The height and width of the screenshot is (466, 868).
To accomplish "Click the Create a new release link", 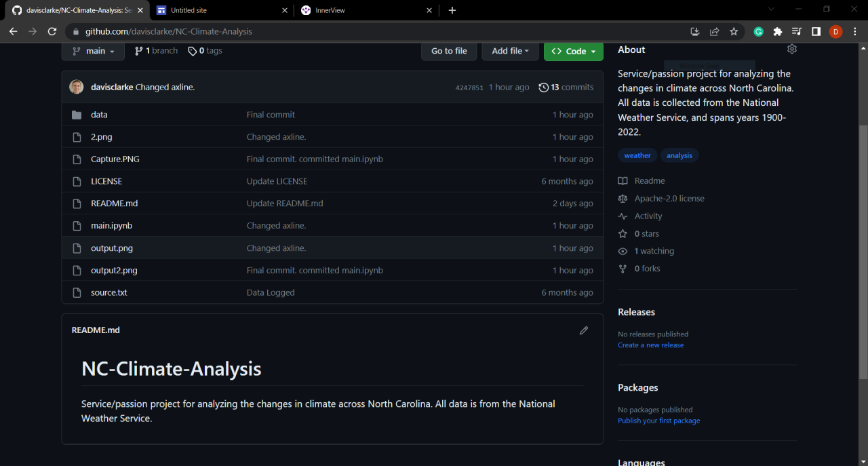I will tap(650, 345).
